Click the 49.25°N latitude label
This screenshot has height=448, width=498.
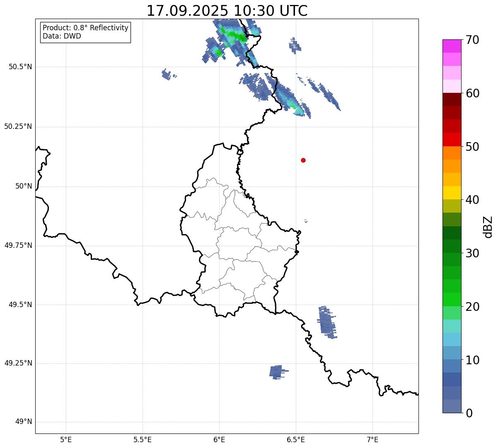18,363
